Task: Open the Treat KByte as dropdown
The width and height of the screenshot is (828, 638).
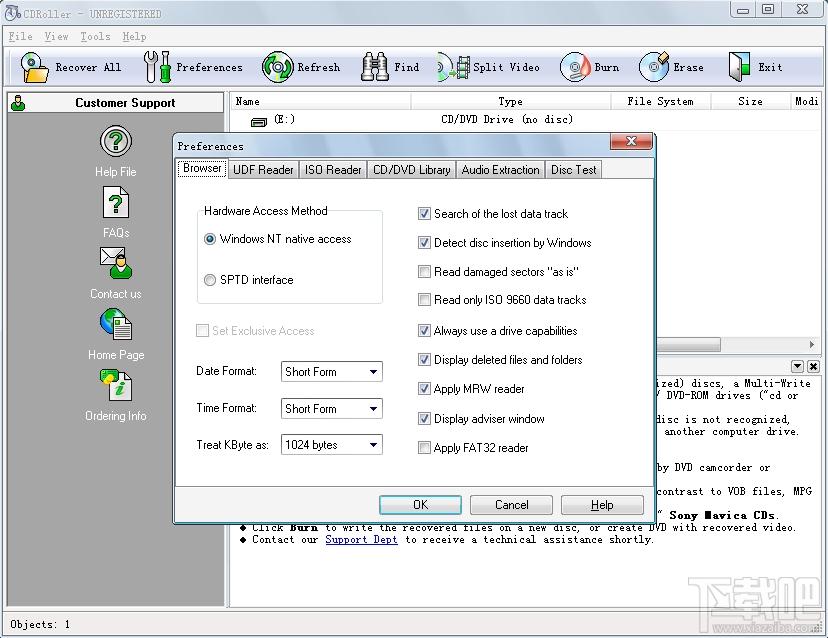Action: tap(332, 445)
